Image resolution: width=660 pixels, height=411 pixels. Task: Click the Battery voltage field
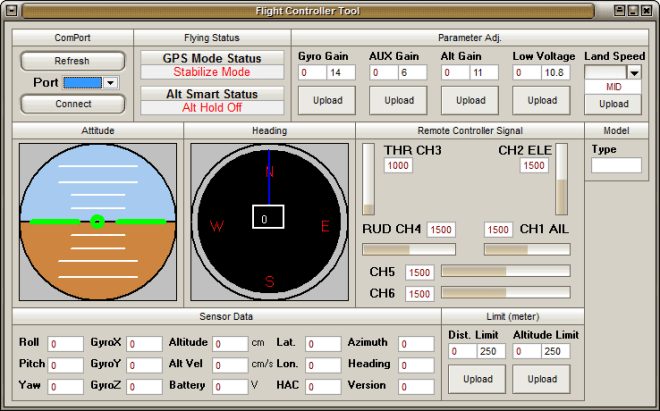tap(229, 386)
